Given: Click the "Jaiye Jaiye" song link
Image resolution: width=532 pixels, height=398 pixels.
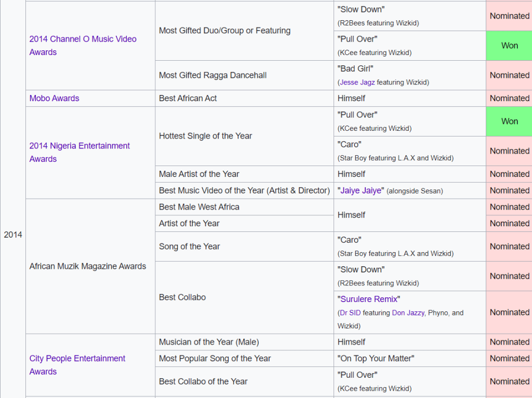Looking at the screenshot, I should click(x=362, y=190).
